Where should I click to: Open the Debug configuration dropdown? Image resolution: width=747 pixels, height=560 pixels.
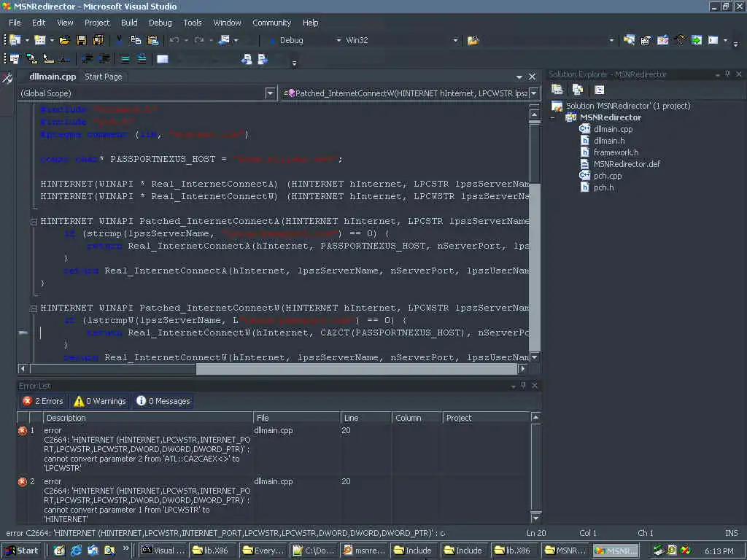[x=338, y=41]
